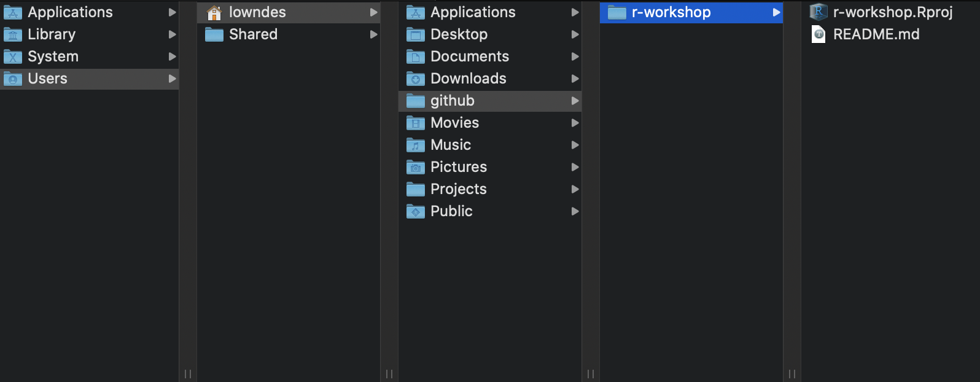Click the Movies folder icon
This screenshot has width=980, height=382.
coord(416,123)
